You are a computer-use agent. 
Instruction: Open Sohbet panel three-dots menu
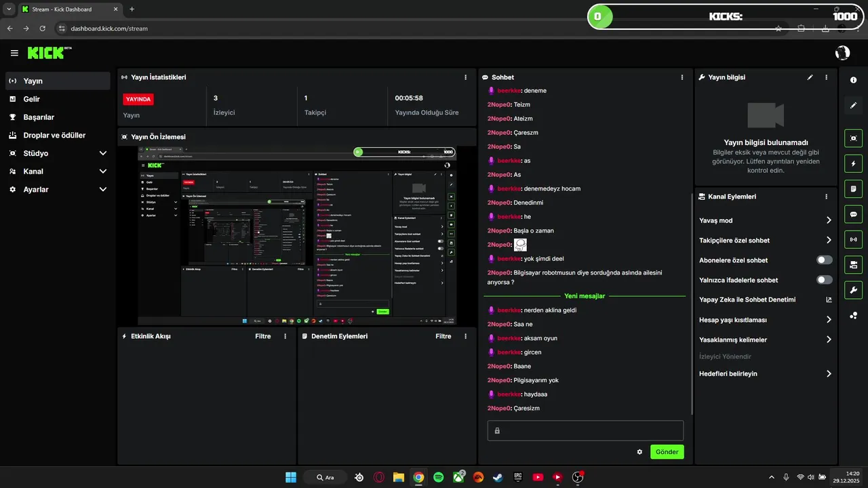pyautogui.click(x=682, y=77)
